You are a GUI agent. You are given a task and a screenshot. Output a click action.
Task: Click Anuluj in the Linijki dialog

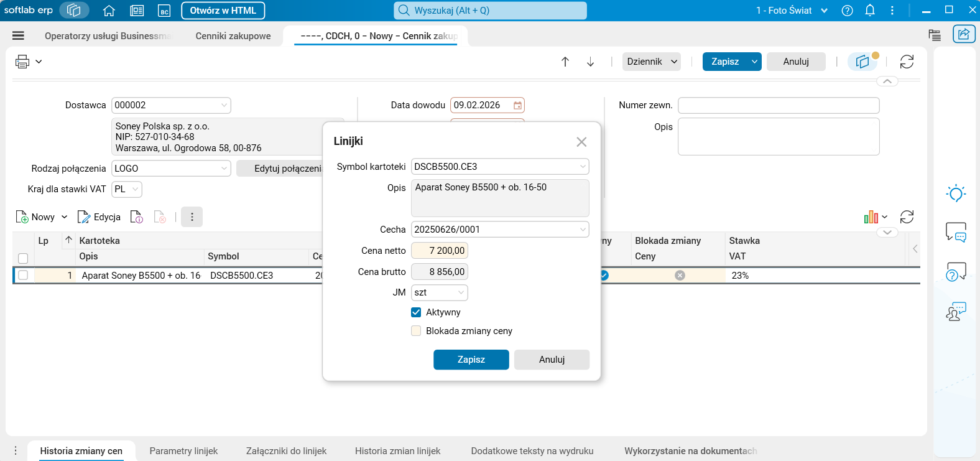click(x=552, y=360)
